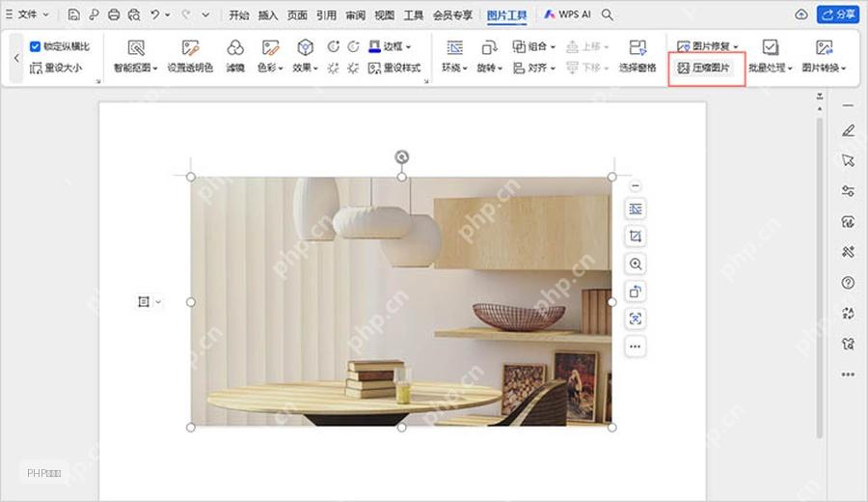Open the 文件 (File) menu
This screenshot has width=868, height=502.
point(27,14)
